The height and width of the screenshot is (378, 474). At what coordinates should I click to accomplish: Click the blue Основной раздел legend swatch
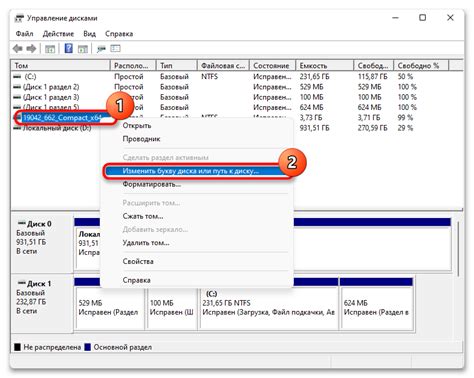[88, 347]
